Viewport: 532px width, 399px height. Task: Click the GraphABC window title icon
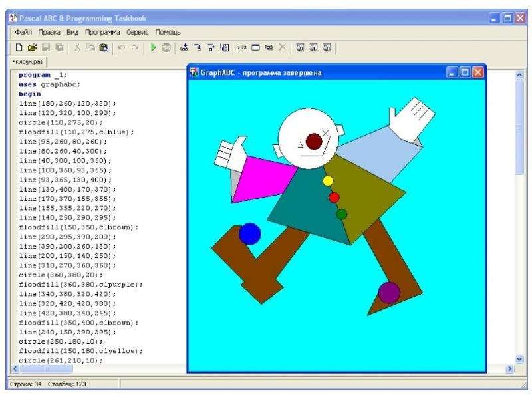point(194,72)
